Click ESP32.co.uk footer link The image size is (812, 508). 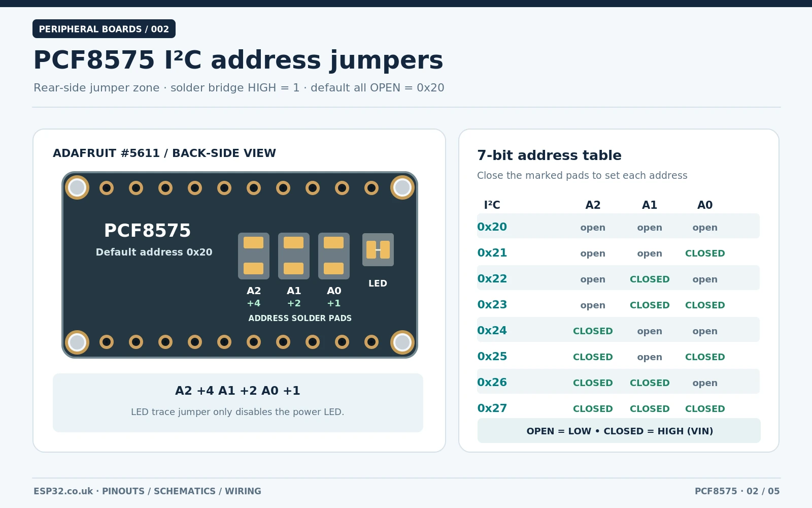[63, 491]
